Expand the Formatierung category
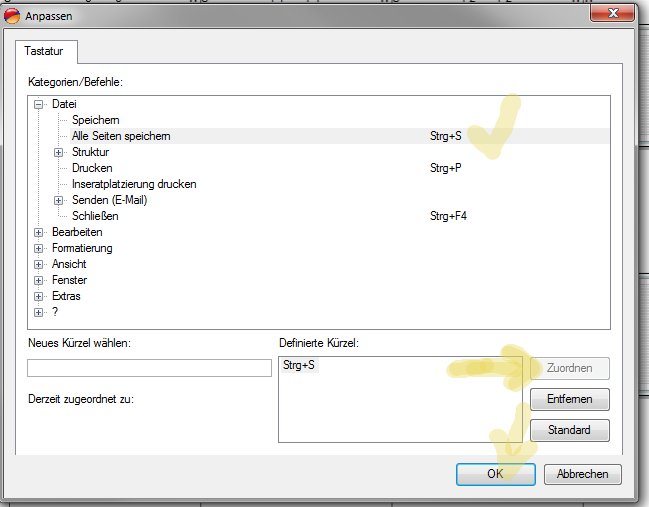Image resolution: width=649 pixels, height=507 pixels. [39, 248]
